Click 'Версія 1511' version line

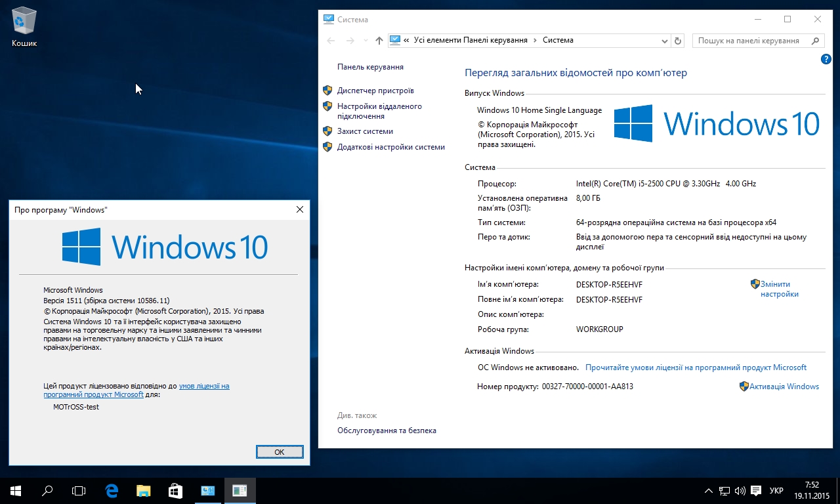106,301
